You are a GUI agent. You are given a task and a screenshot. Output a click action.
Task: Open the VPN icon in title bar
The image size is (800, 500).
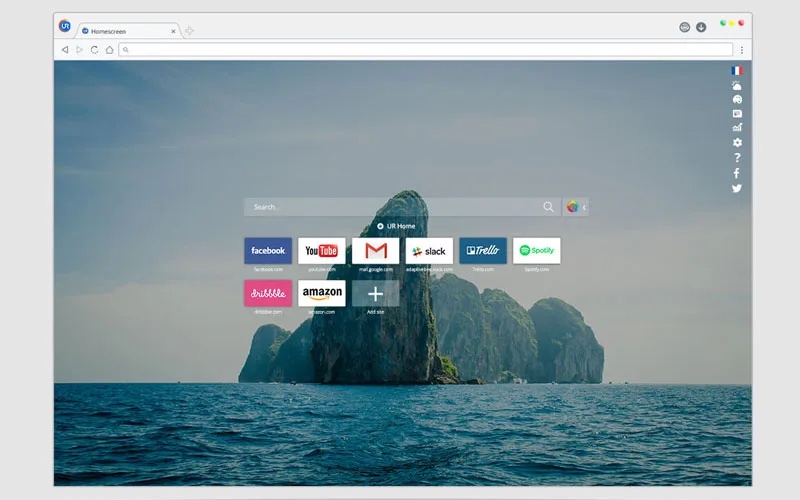(685, 27)
